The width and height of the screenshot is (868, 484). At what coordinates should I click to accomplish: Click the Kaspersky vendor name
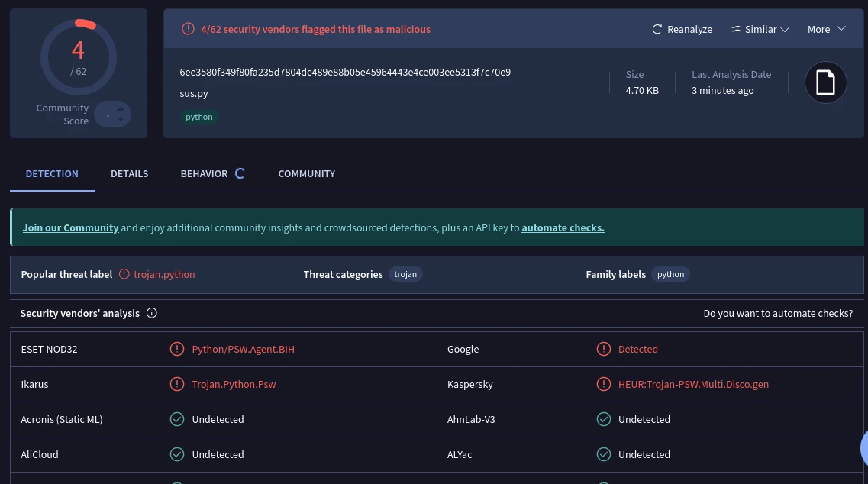[470, 384]
